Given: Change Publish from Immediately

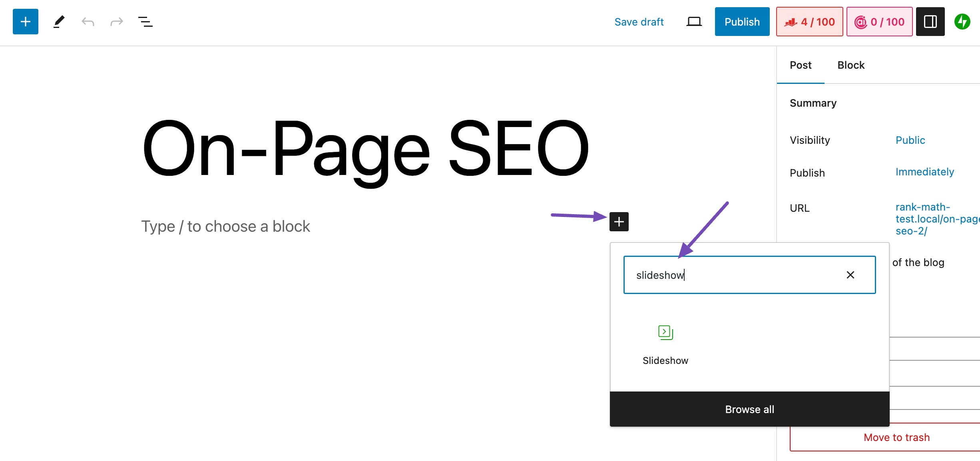Looking at the screenshot, I should tap(924, 172).
